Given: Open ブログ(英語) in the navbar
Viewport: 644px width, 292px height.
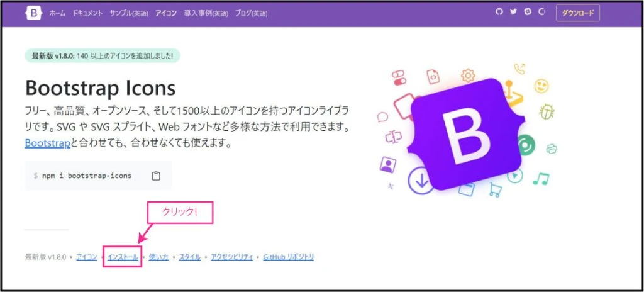Looking at the screenshot, I should [252, 14].
